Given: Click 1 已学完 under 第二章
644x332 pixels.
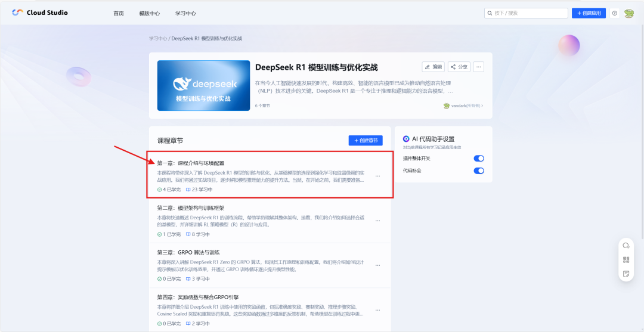Looking at the screenshot, I should [169, 234].
